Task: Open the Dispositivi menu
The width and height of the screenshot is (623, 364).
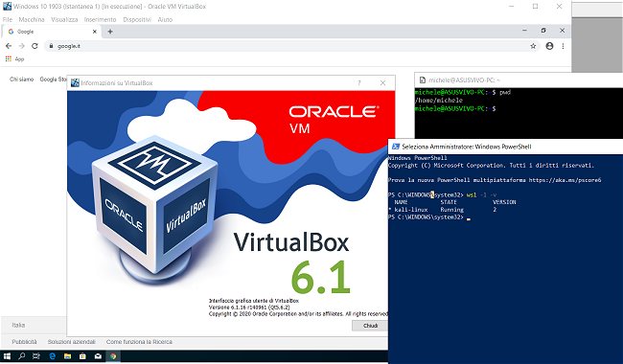Action: pos(137,19)
